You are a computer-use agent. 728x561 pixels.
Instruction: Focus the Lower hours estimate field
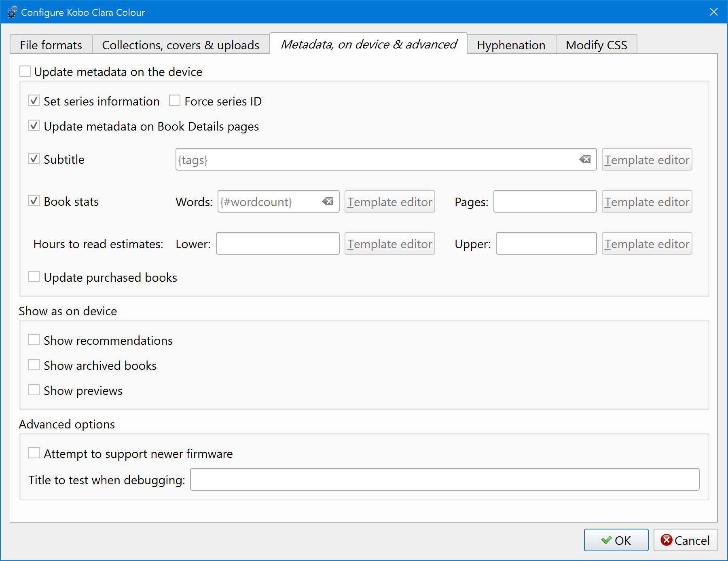(278, 244)
